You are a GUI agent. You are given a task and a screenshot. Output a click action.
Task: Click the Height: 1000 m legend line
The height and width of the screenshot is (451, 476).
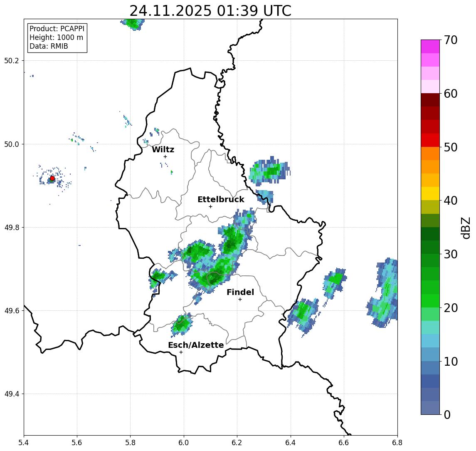pos(56,37)
